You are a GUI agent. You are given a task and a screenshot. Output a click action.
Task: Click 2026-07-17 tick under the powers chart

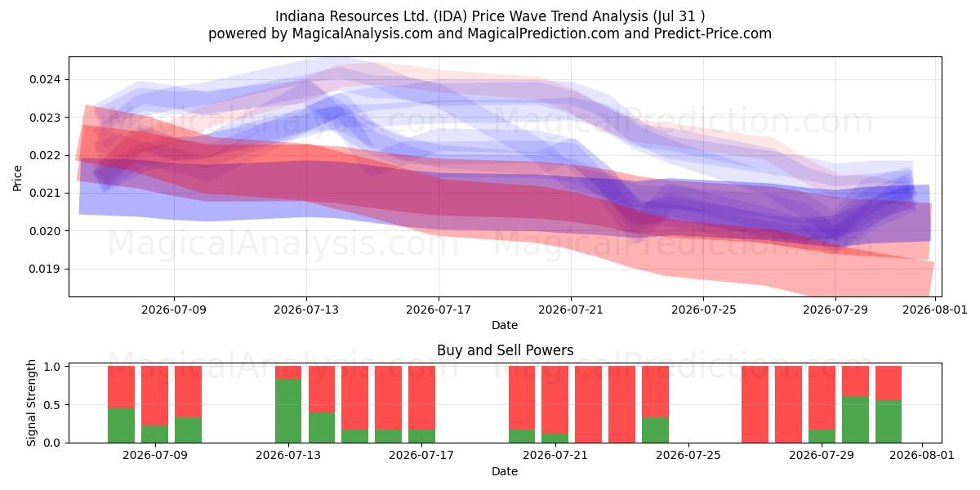point(421,456)
